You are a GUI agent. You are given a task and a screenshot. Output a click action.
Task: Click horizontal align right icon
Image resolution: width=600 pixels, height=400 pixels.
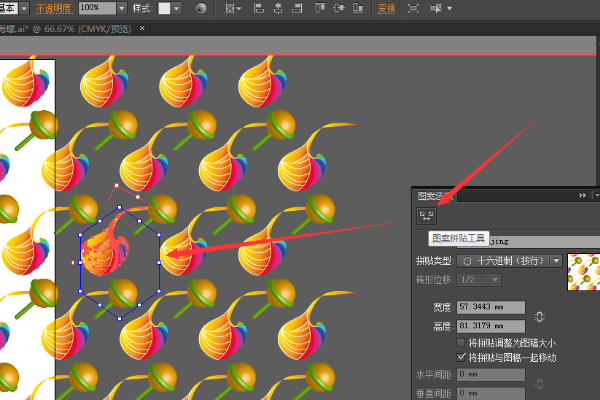click(297, 8)
